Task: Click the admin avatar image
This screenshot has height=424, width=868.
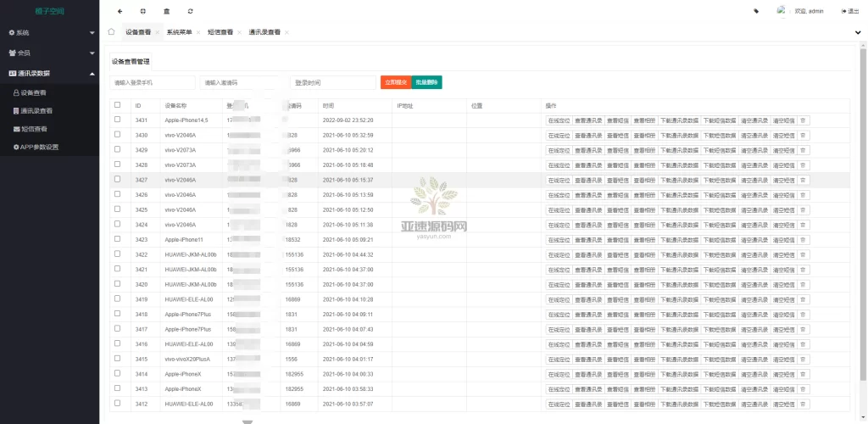Action: (x=782, y=11)
